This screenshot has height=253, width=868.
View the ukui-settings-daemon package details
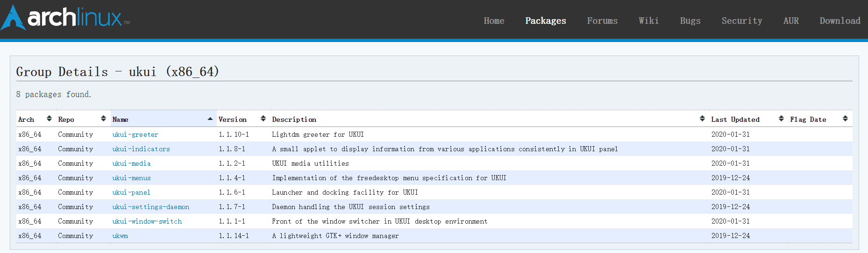[x=150, y=207]
